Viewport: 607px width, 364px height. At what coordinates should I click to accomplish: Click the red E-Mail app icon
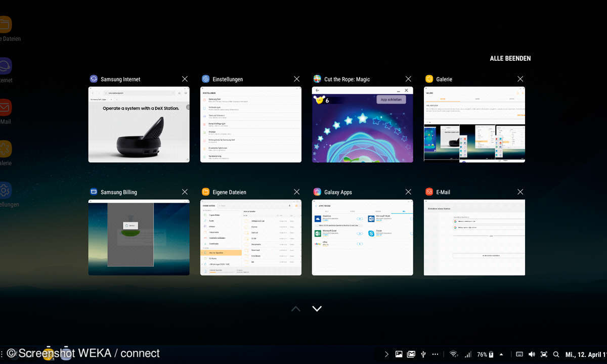[429, 192]
